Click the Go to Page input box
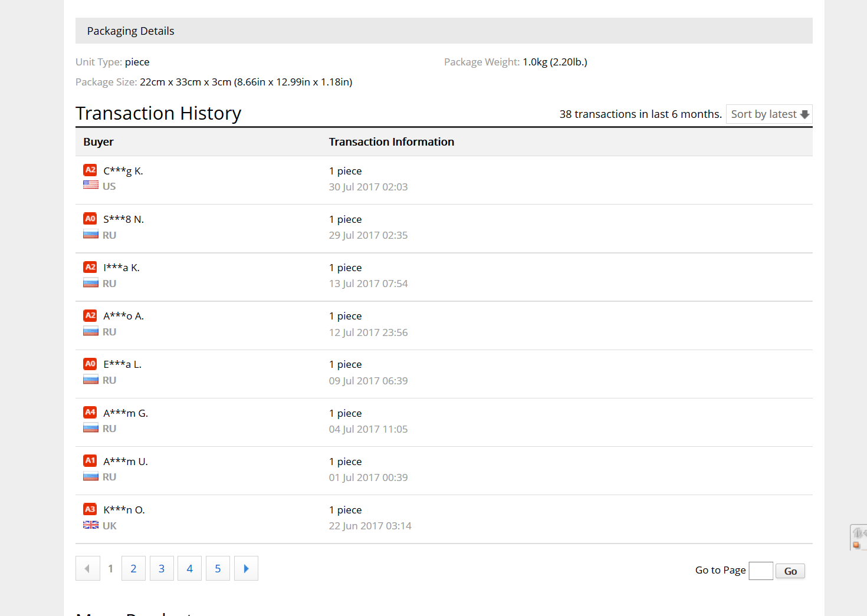 [x=760, y=571]
